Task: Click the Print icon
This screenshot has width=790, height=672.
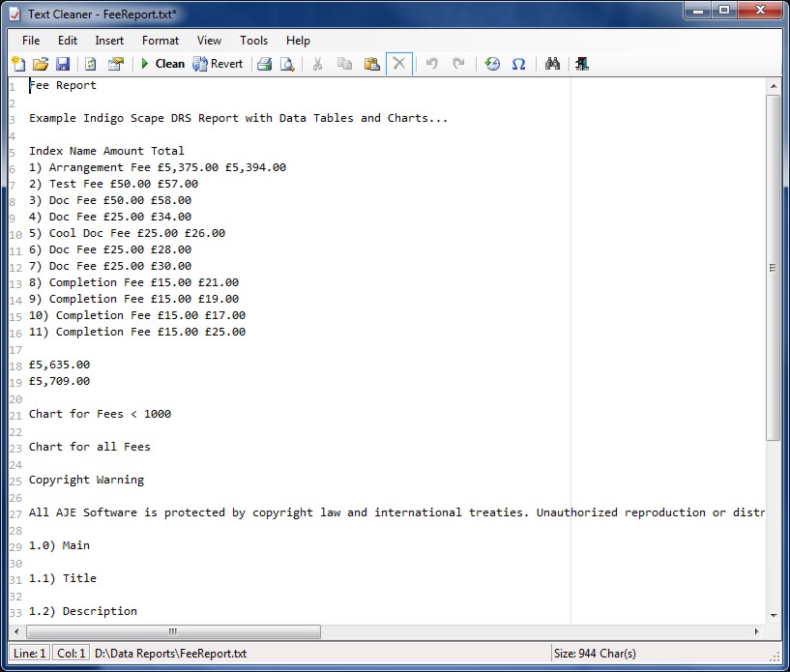Action: pyautogui.click(x=264, y=64)
